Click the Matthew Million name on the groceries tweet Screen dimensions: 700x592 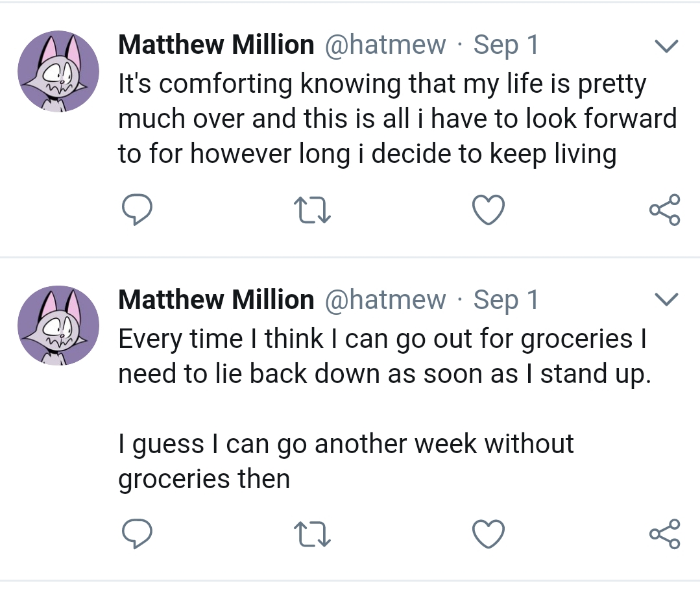click(x=216, y=299)
